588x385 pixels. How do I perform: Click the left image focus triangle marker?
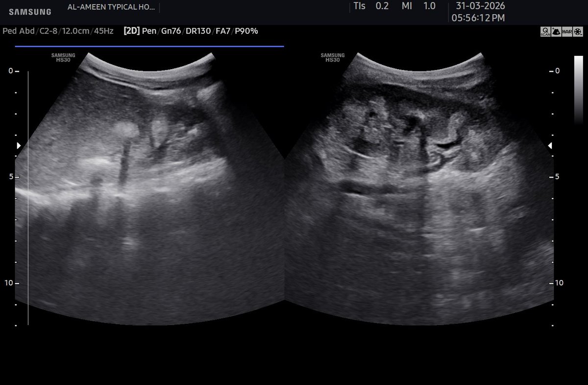tap(19, 146)
